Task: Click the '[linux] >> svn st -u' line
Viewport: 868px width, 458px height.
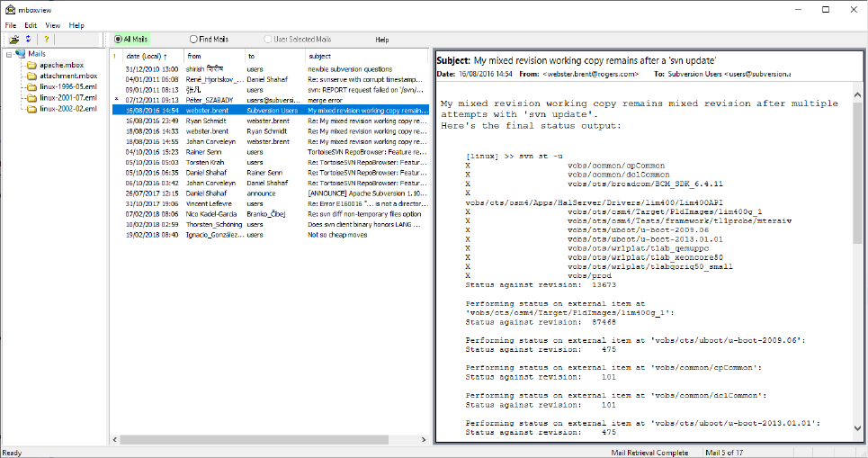Action: click(x=514, y=157)
